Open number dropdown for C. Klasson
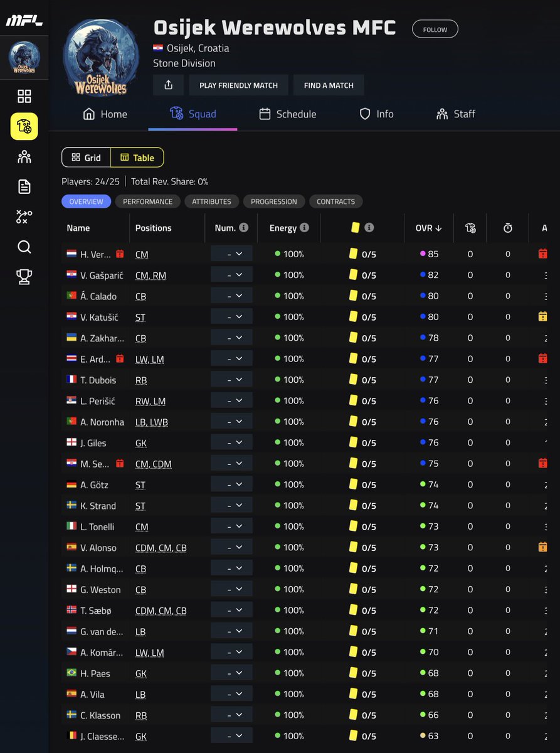560x753 pixels. 231,715
